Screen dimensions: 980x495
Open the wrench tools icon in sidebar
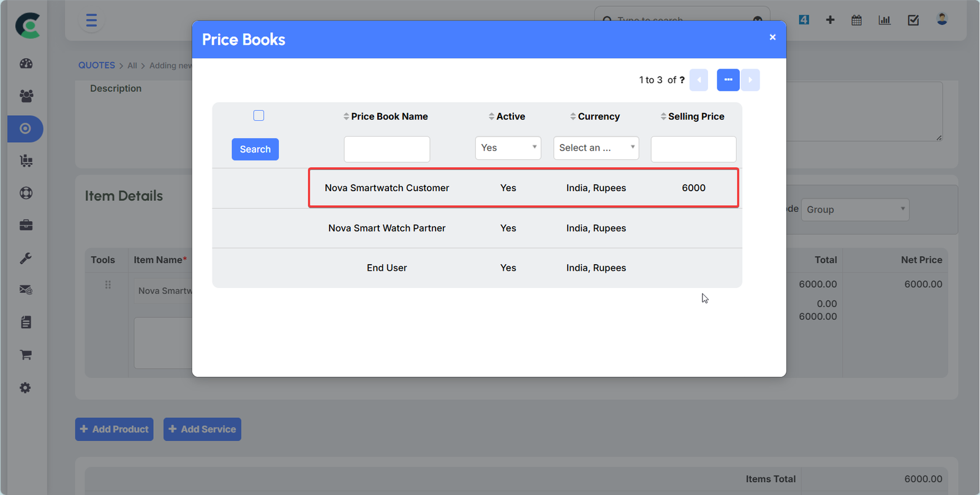pyautogui.click(x=26, y=258)
